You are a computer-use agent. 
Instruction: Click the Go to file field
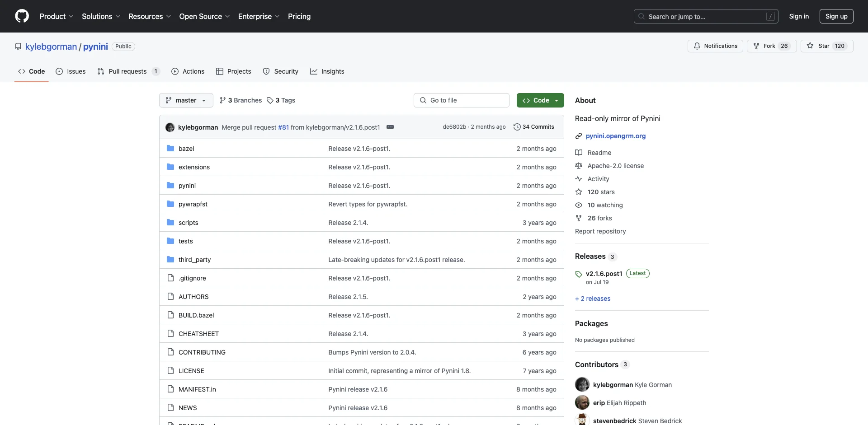[x=462, y=100]
